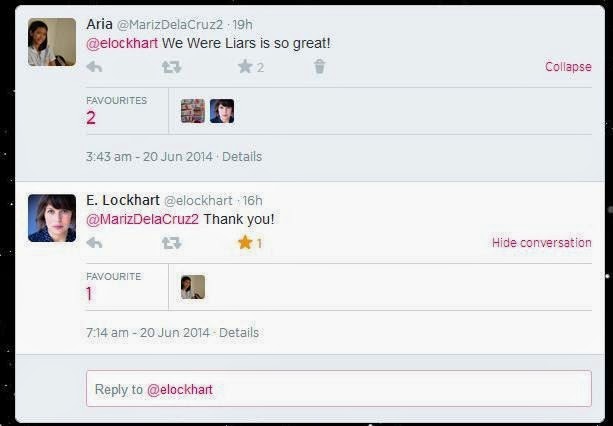613x426 pixels.
Task: Open Details for the 7:14 am tweet
Action: [239, 333]
